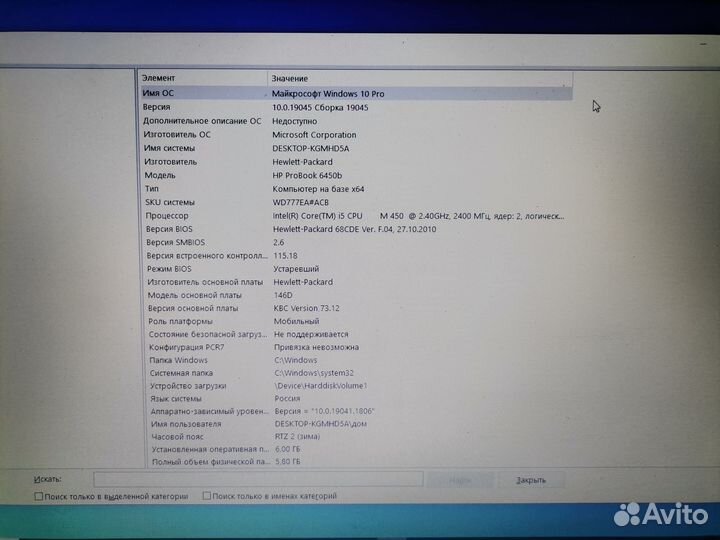
Task: Select the 'Папка Windows' row
Action: [x=356, y=360]
